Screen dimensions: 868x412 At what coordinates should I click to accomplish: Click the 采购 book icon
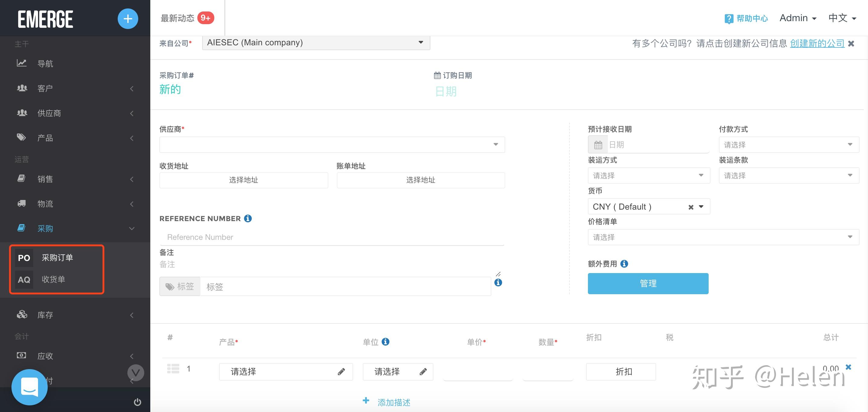click(x=21, y=228)
